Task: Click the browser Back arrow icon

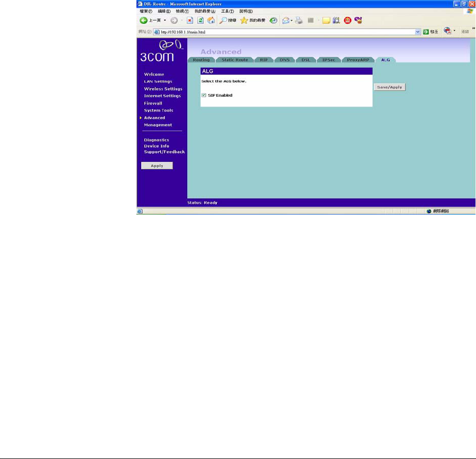Action: click(x=143, y=20)
